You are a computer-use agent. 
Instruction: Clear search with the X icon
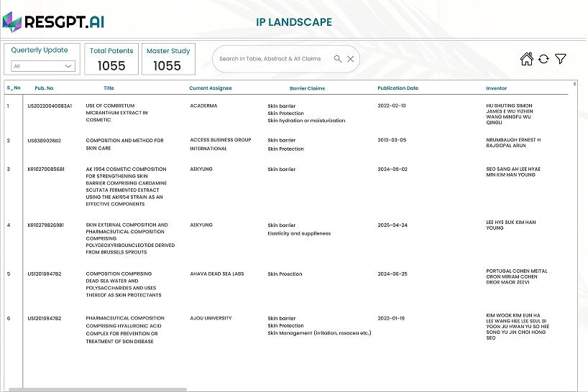click(350, 59)
